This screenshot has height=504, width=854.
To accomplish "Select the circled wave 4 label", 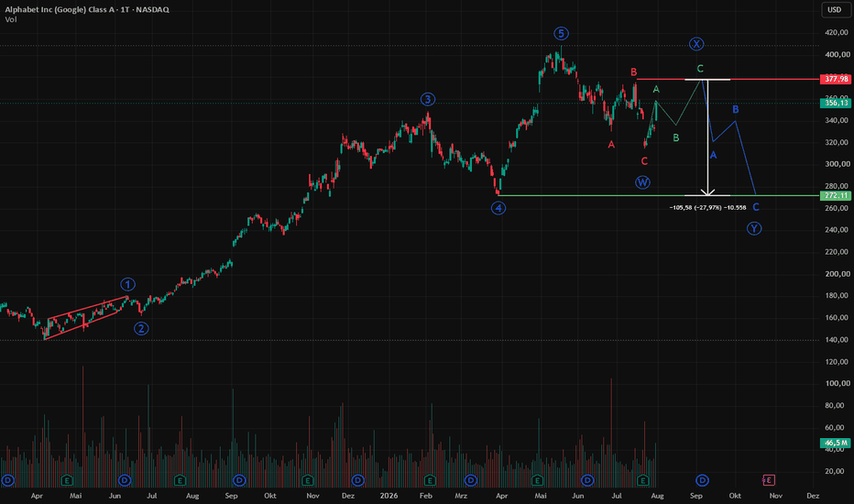I will [498, 208].
